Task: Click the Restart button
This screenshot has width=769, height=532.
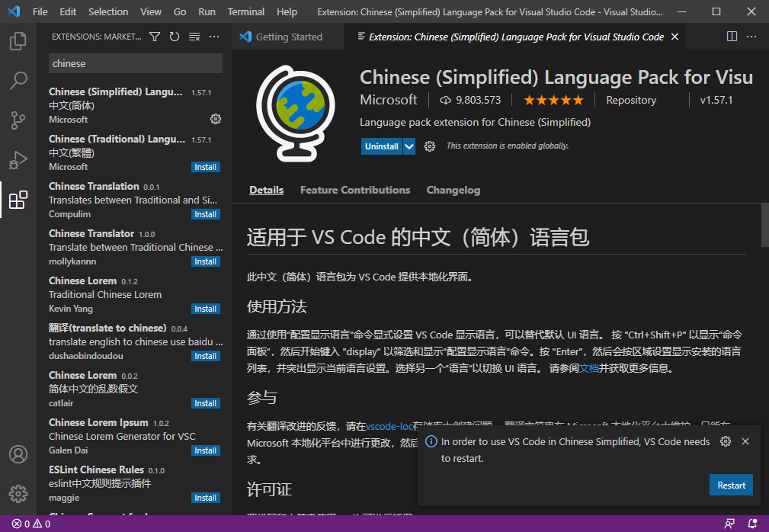Action: [x=731, y=485]
